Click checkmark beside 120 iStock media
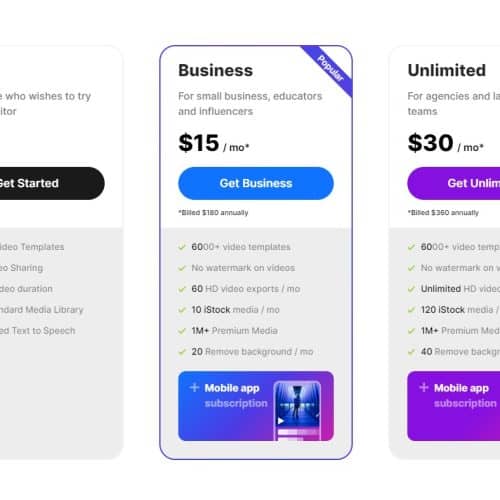The width and height of the screenshot is (500, 500). pos(411,310)
